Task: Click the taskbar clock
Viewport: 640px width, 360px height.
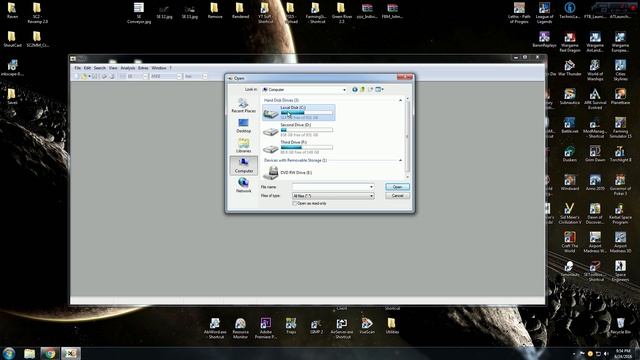Action: pos(623,353)
